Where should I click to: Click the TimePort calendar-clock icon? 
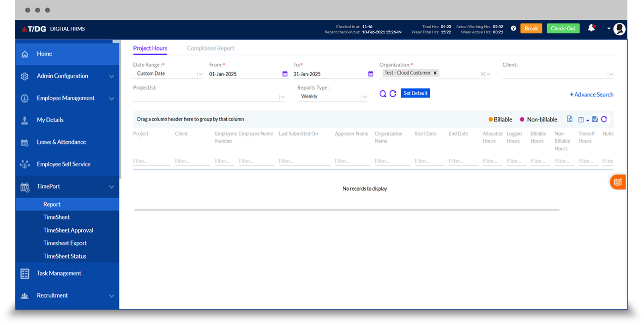click(x=25, y=187)
